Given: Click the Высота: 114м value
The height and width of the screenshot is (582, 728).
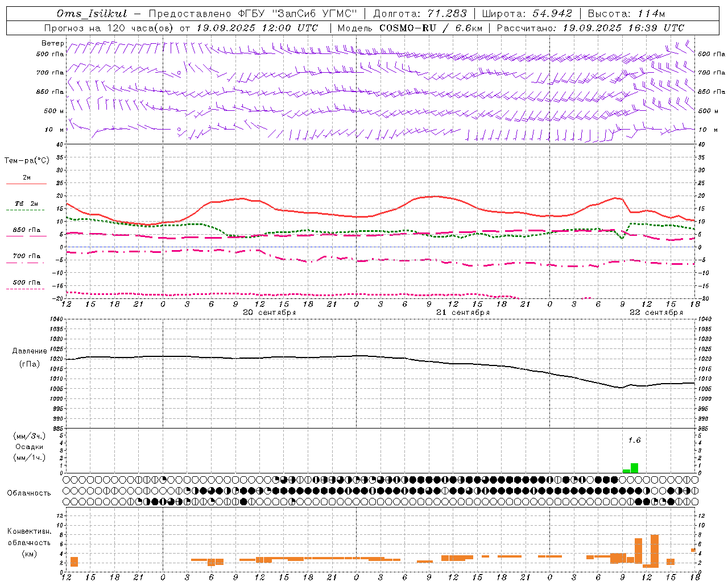Looking at the screenshot, I should 626,14.
